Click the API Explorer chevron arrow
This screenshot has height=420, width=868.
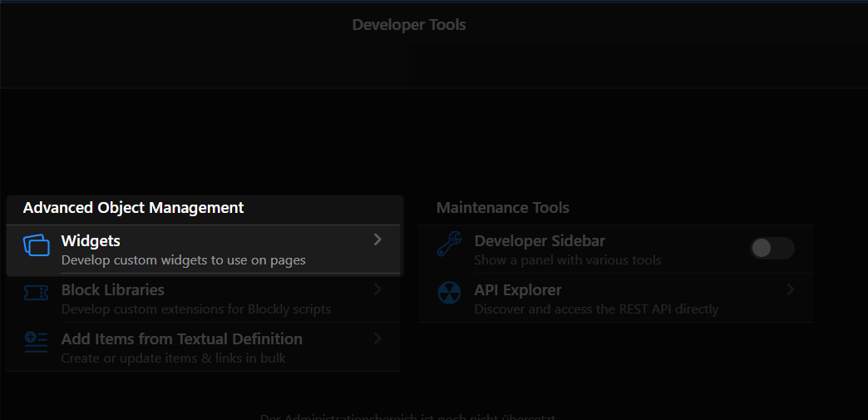pyautogui.click(x=791, y=289)
